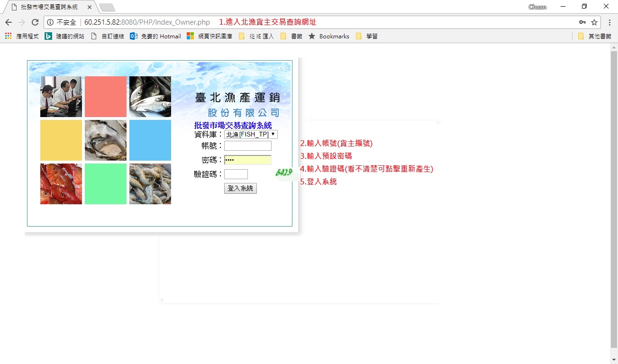Image resolution: width=618 pixels, height=364 pixels.
Task: Click the 股份有限公司 subtitle text
Action: tap(244, 113)
